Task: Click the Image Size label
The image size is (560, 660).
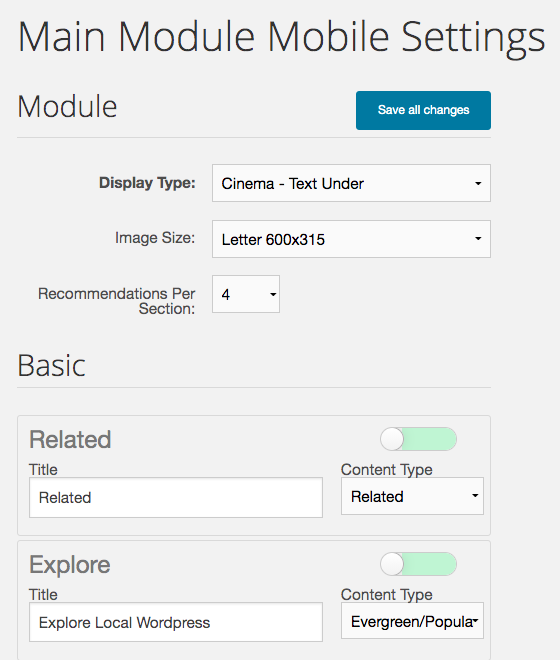Action: 155,238
